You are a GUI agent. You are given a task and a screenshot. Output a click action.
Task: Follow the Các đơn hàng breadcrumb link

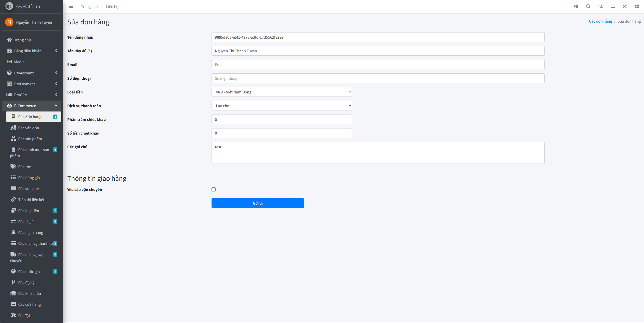(600, 21)
